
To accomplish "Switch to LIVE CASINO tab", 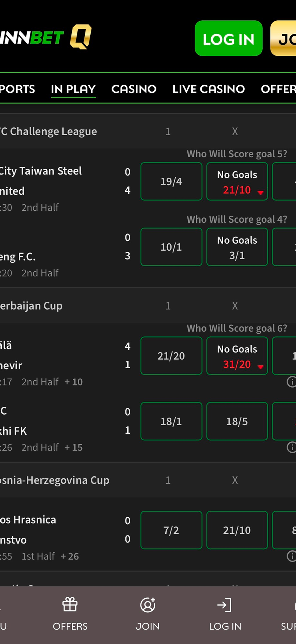I will tap(208, 89).
